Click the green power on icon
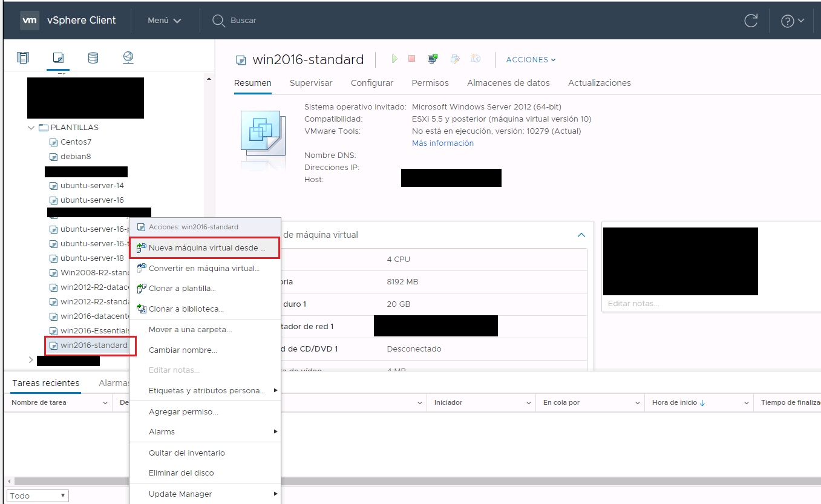Image resolution: width=821 pixels, height=504 pixels. pyautogui.click(x=394, y=59)
